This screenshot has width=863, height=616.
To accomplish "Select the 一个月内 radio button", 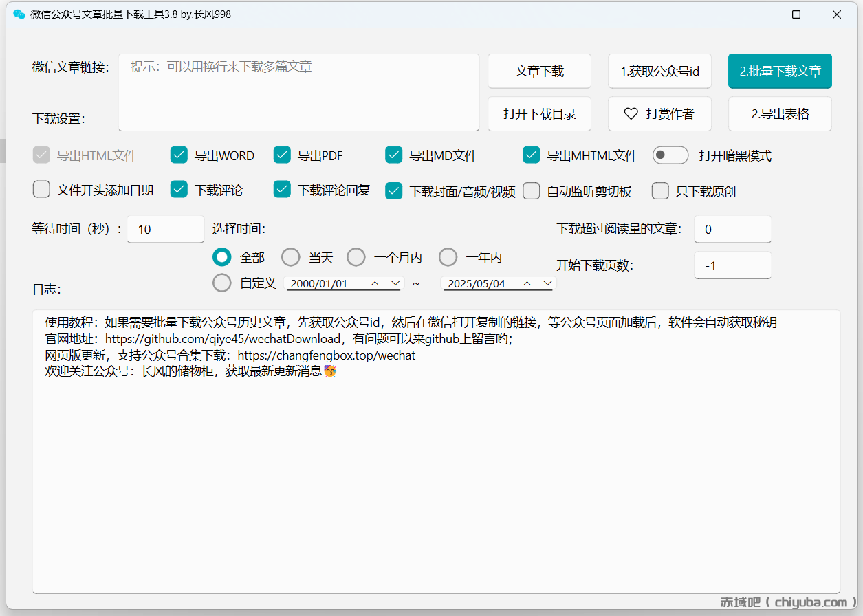I will point(356,257).
